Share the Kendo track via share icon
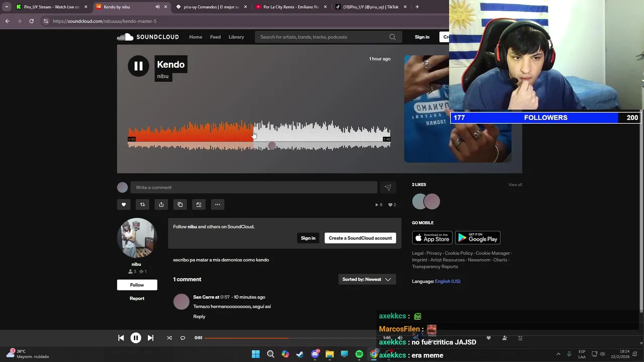The height and width of the screenshot is (362, 644). point(161,205)
